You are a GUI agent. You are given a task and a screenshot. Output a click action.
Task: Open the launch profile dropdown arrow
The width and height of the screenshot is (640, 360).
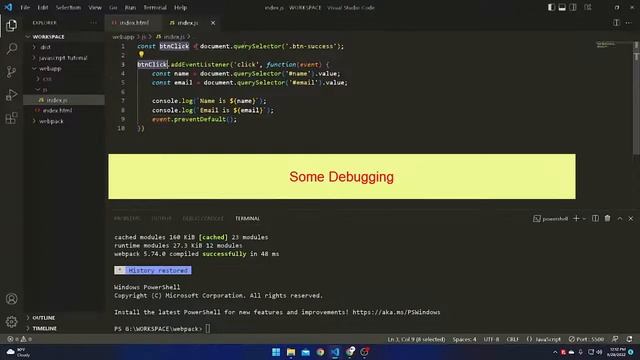584,219
